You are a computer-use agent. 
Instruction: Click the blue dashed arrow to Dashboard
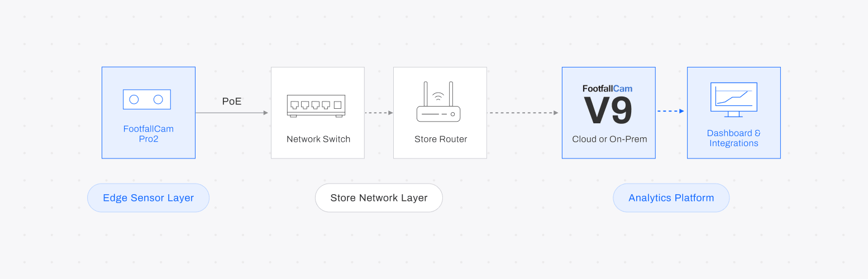[x=670, y=111]
